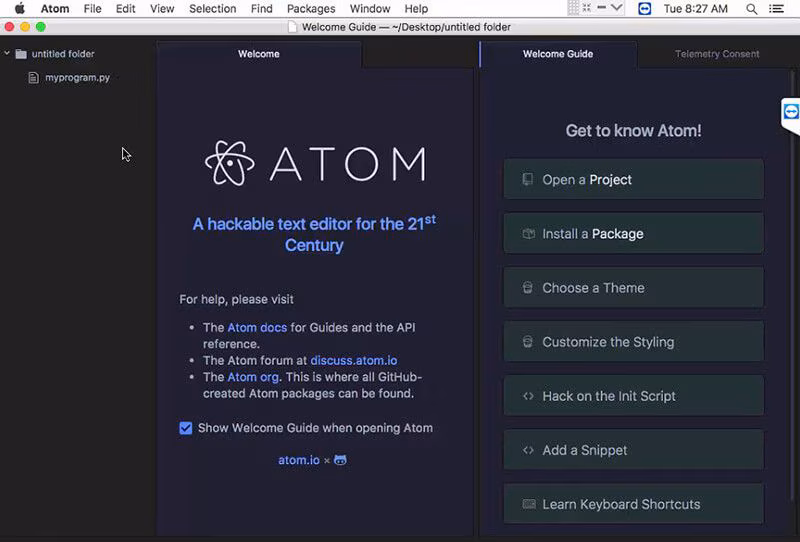Switch to the Welcome Guide tab
The width and height of the screenshot is (800, 542).
point(558,54)
